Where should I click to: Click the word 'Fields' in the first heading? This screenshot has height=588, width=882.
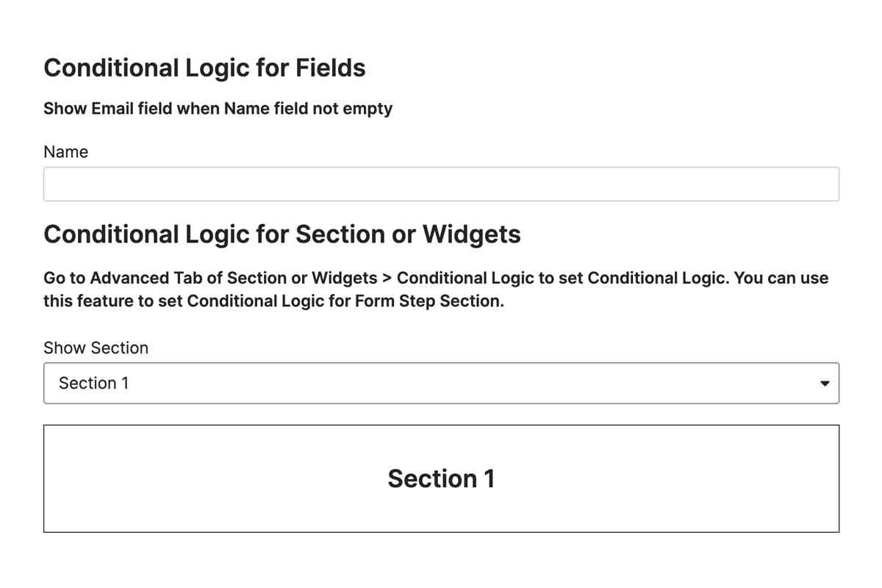tap(330, 68)
